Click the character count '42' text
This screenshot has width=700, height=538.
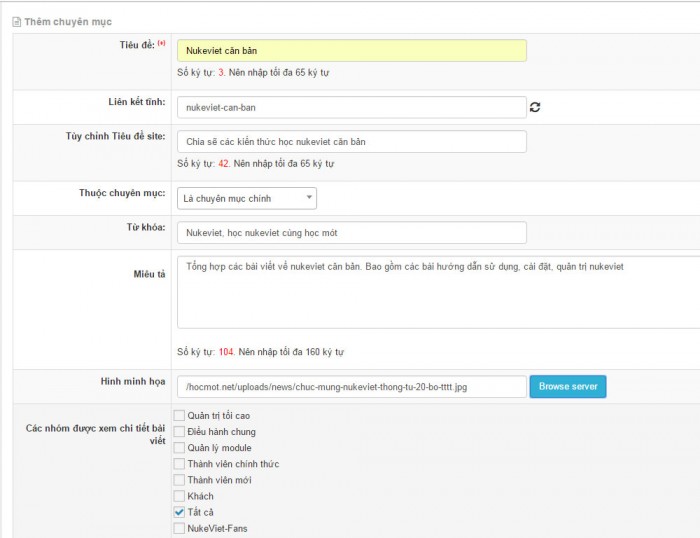click(223, 163)
